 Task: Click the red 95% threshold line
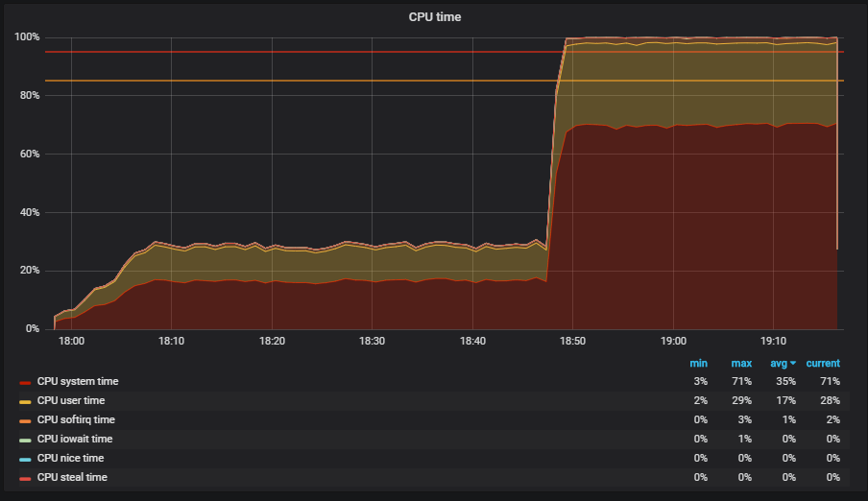coord(445,52)
